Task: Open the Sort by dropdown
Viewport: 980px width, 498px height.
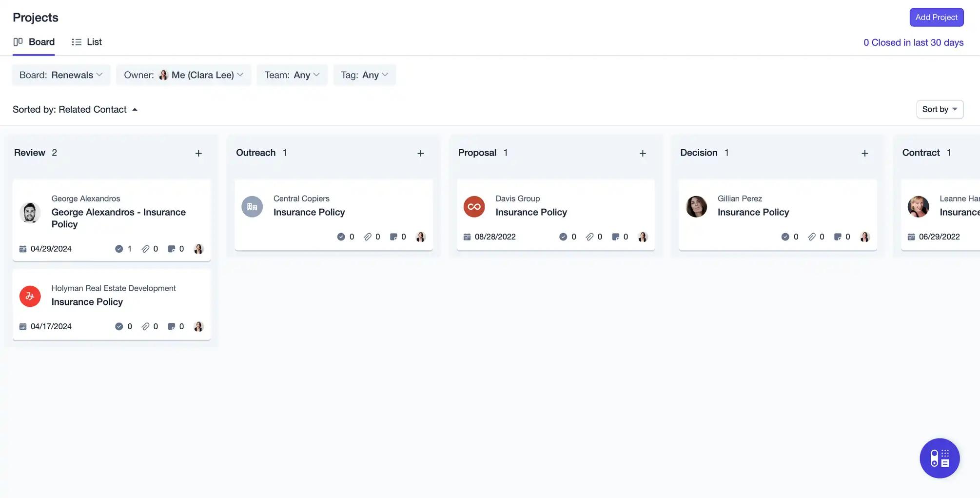Action: [x=940, y=109]
